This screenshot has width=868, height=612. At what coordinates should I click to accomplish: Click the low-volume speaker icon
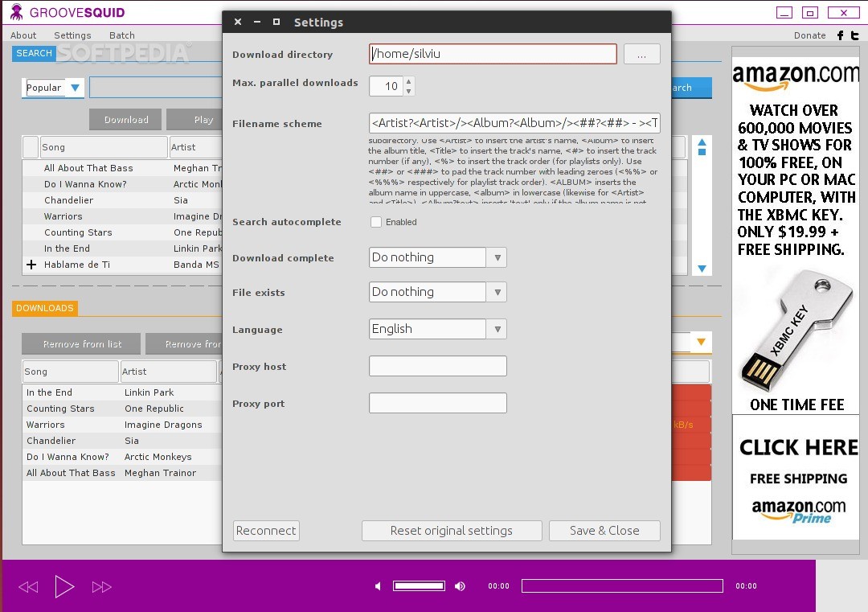click(x=378, y=586)
